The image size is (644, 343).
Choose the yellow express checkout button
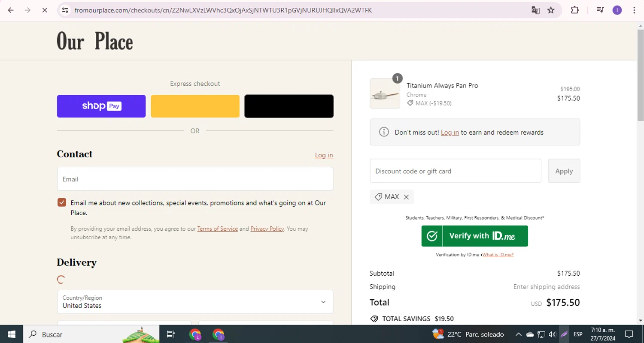point(195,106)
